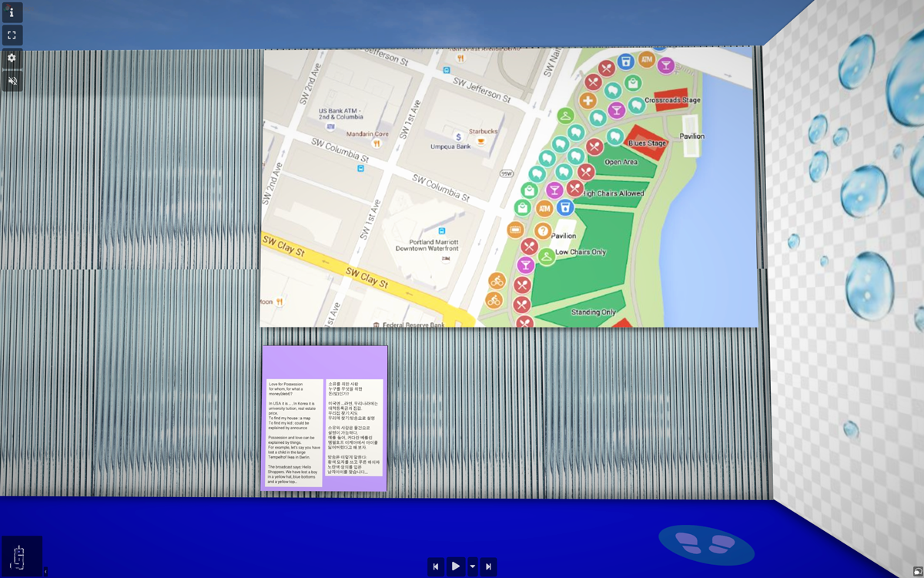Click the orange first-aid plus icon
924x578 pixels.
pos(588,101)
